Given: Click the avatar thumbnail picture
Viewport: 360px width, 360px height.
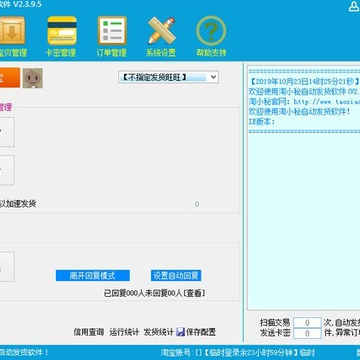Looking at the screenshot, I should tap(33, 78).
